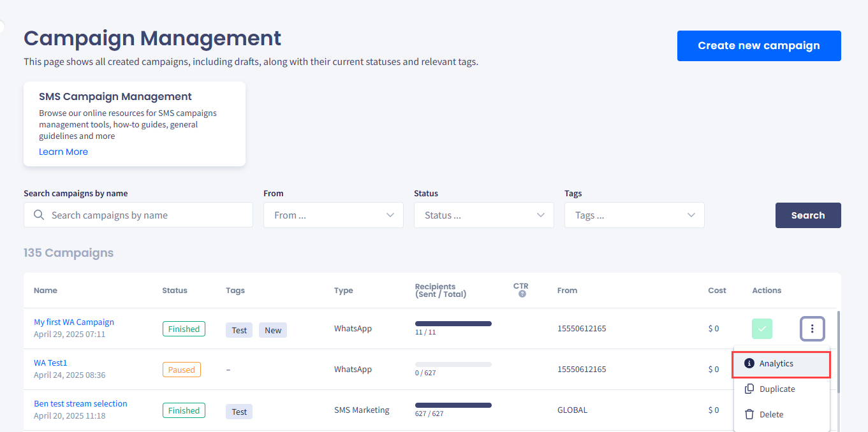This screenshot has width=868, height=432.
Task: Click the $ 0 cost of WA Test1
Action: (713, 370)
